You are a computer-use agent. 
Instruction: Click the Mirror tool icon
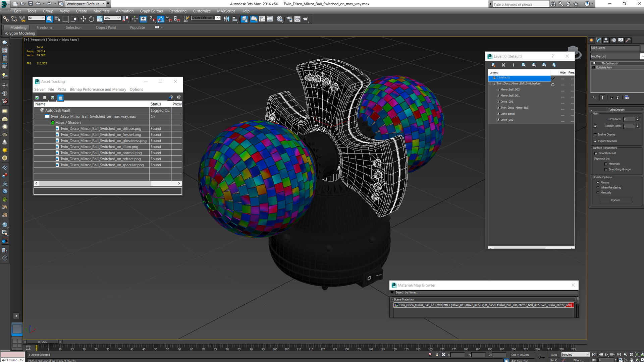(x=226, y=19)
